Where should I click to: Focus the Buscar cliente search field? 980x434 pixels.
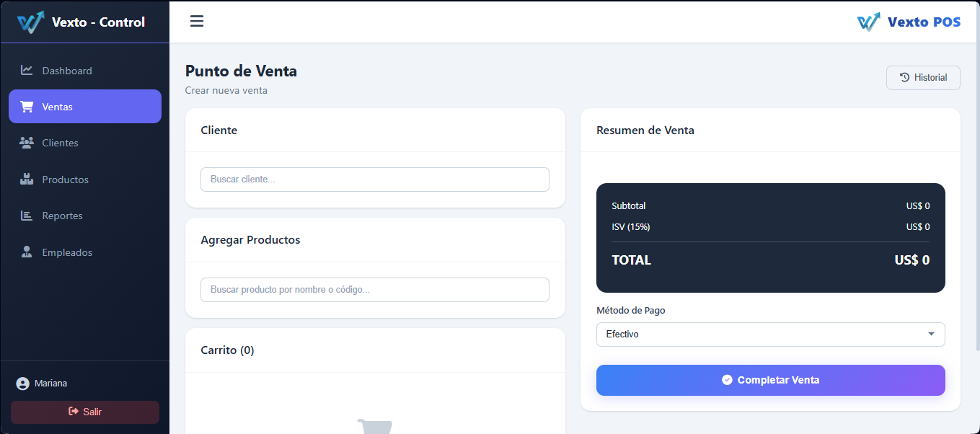coord(375,180)
